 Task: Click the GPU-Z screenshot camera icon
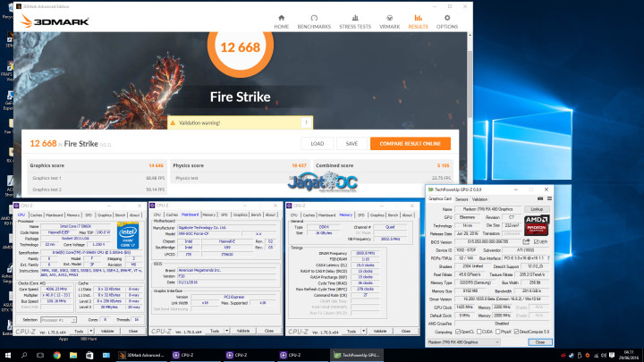pyautogui.click(x=540, y=198)
